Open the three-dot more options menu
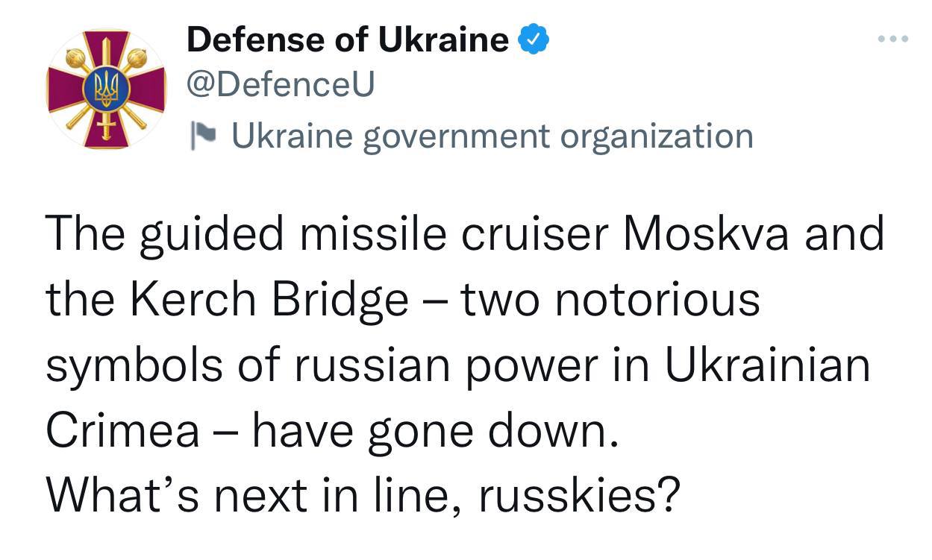The width and height of the screenshot is (932, 560). click(892, 39)
